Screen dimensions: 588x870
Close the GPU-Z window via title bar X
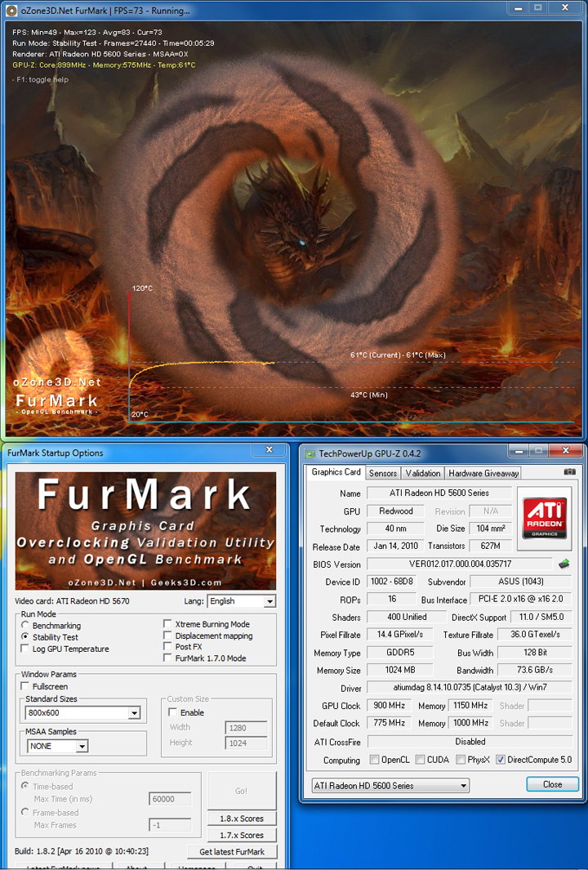(565, 451)
